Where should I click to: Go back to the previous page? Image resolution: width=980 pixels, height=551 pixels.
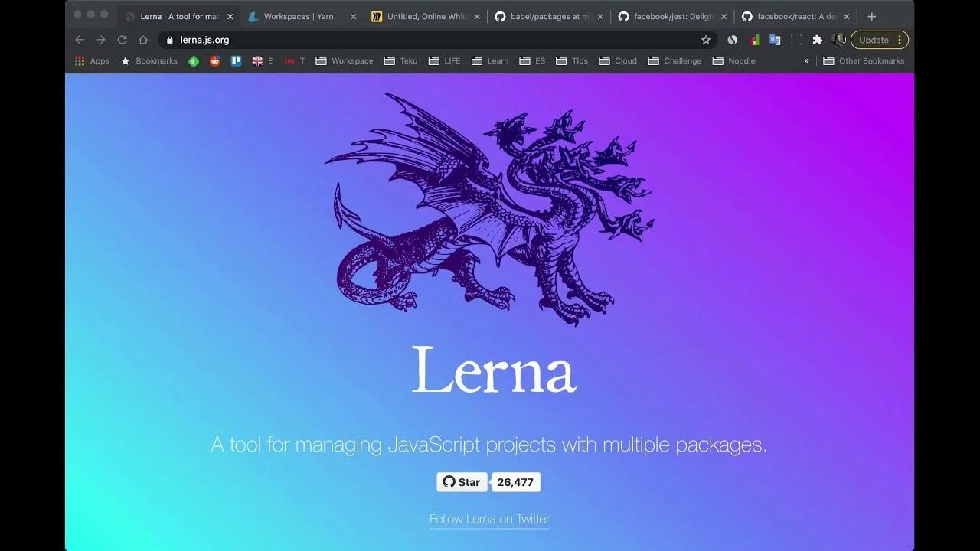tap(80, 40)
